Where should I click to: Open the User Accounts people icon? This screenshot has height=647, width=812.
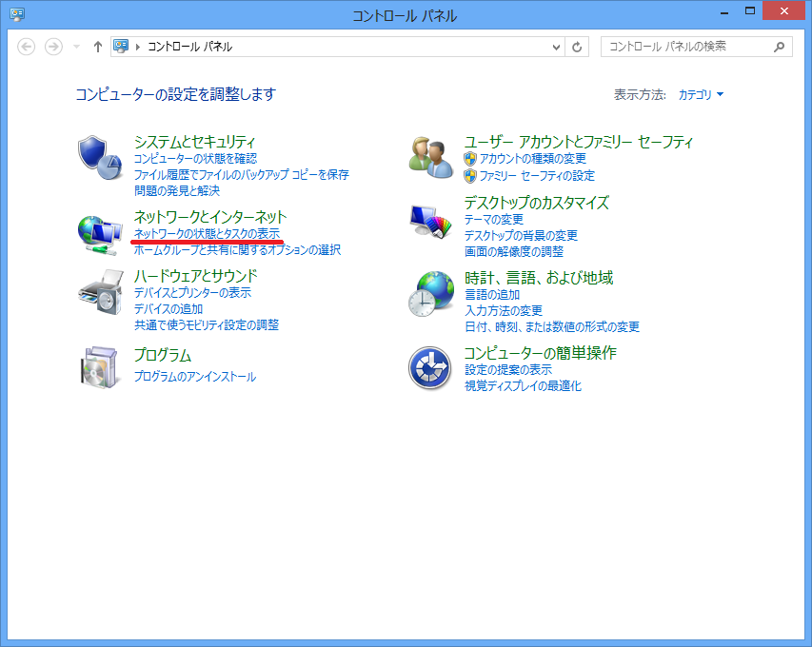tap(431, 157)
